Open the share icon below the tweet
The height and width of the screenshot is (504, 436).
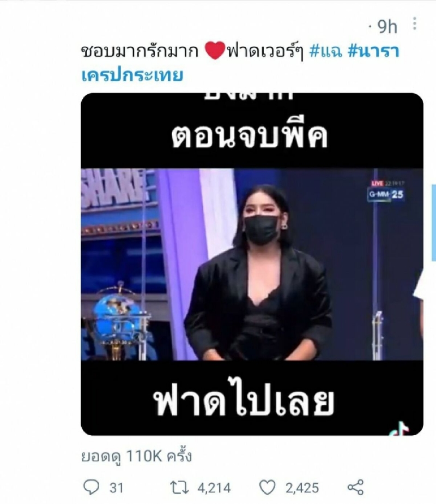click(x=356, y=487)
